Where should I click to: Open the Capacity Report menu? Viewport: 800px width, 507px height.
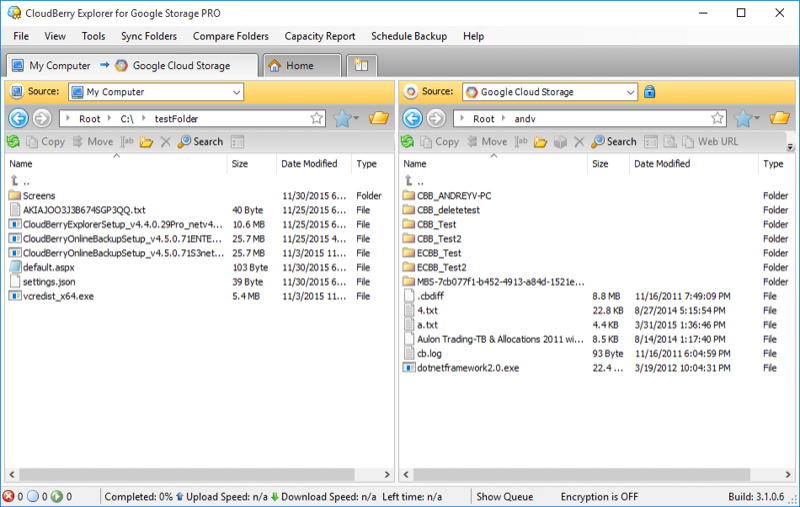(x=320, y=36)
